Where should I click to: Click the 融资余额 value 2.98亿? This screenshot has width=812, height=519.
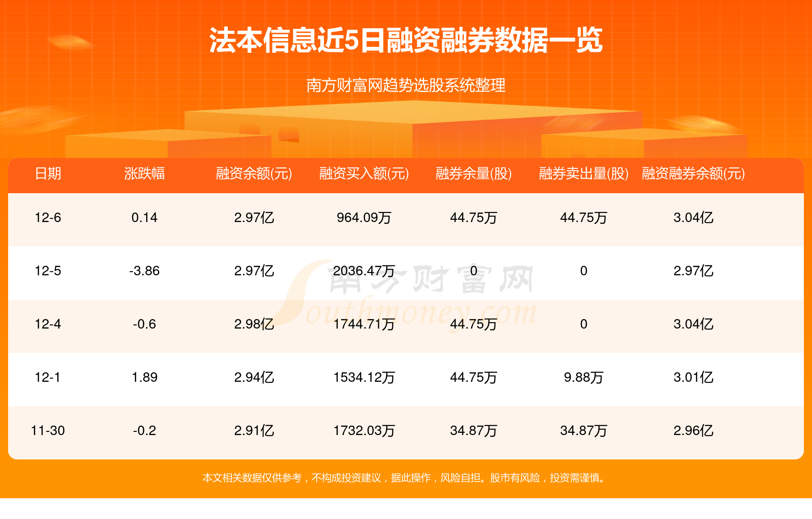click(x=254, y=324)
